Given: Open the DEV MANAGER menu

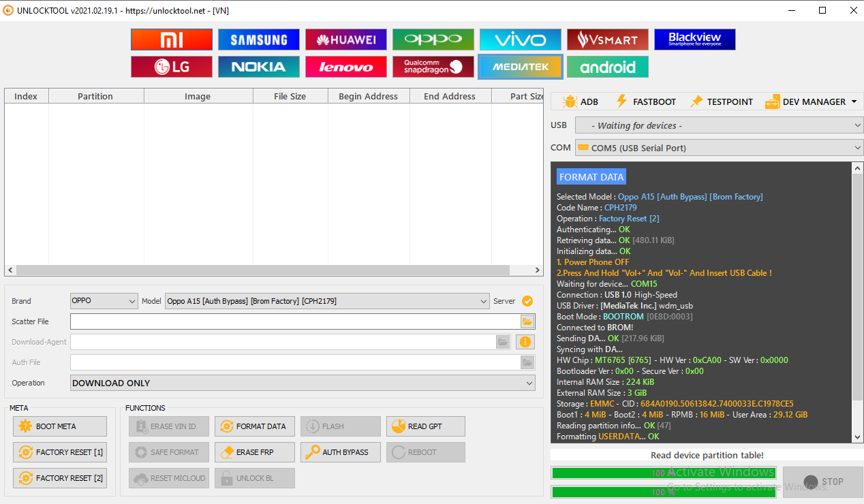Looking at the screenshot, I should click(811, 101).
